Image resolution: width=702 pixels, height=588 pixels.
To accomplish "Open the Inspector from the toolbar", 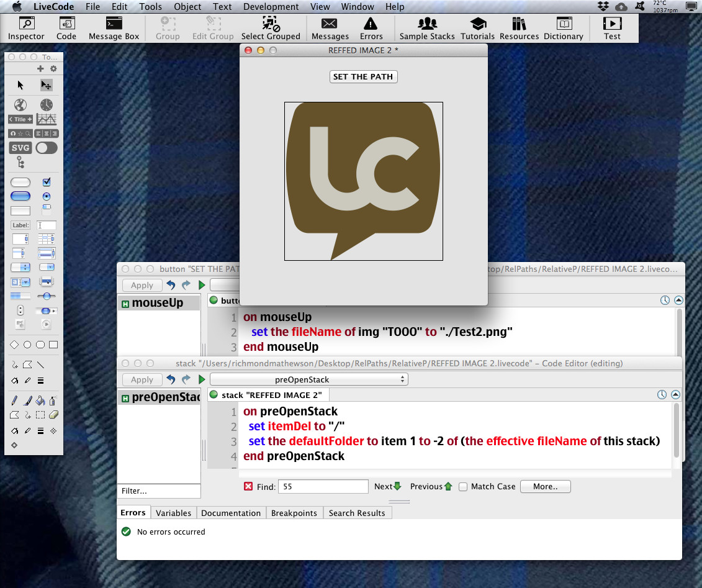I will point(26,29).
